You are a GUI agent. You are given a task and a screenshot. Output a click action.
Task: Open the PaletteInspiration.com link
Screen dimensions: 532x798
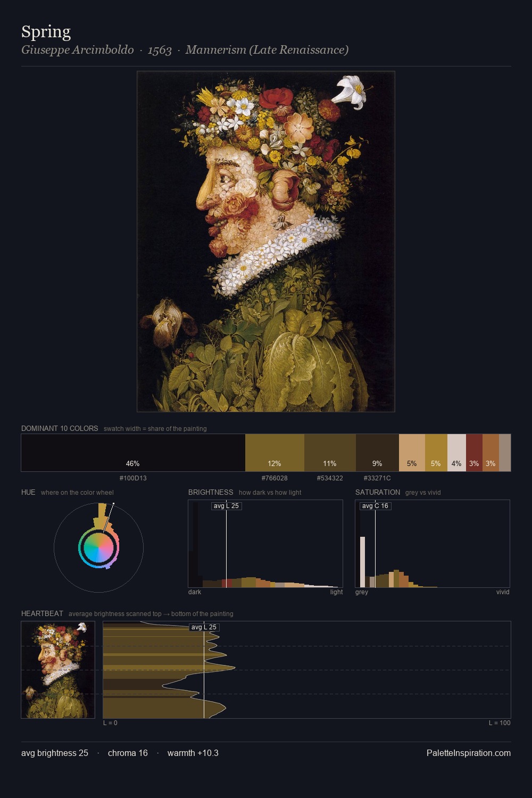click(x=469, y=753)
